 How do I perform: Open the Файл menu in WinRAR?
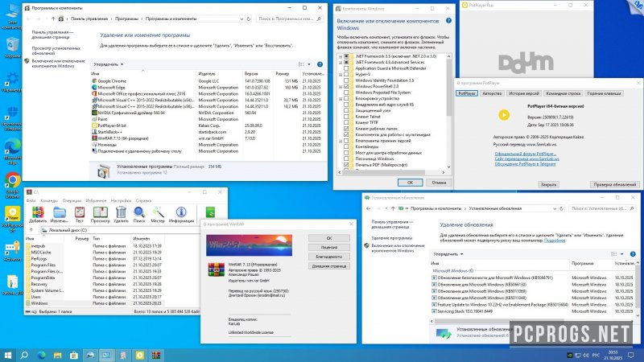pos(31,200)
